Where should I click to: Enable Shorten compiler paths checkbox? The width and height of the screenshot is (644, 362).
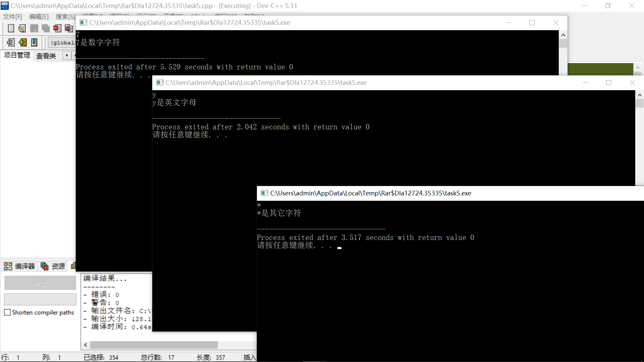(x=7, y=312)
